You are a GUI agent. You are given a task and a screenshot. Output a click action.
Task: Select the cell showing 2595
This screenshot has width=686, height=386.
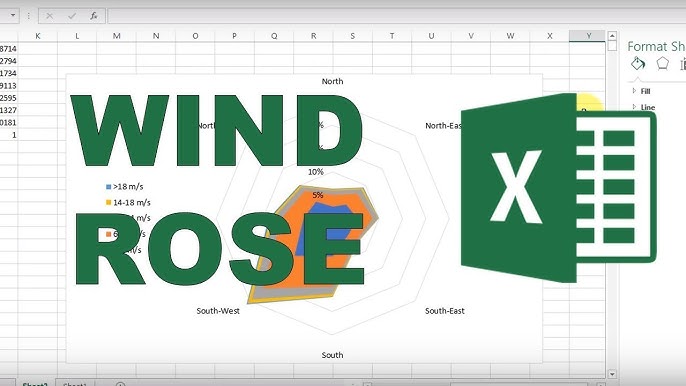[9, 98]
